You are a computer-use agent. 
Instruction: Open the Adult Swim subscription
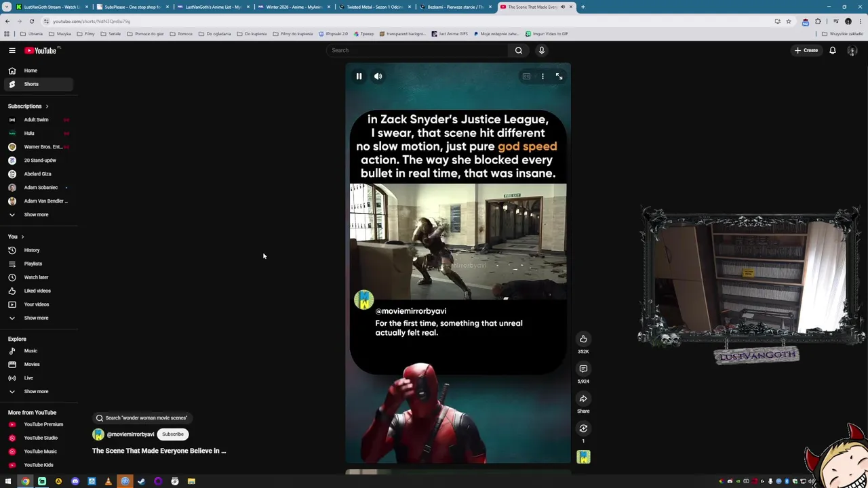pyautogui.click(x=38, y=120)
